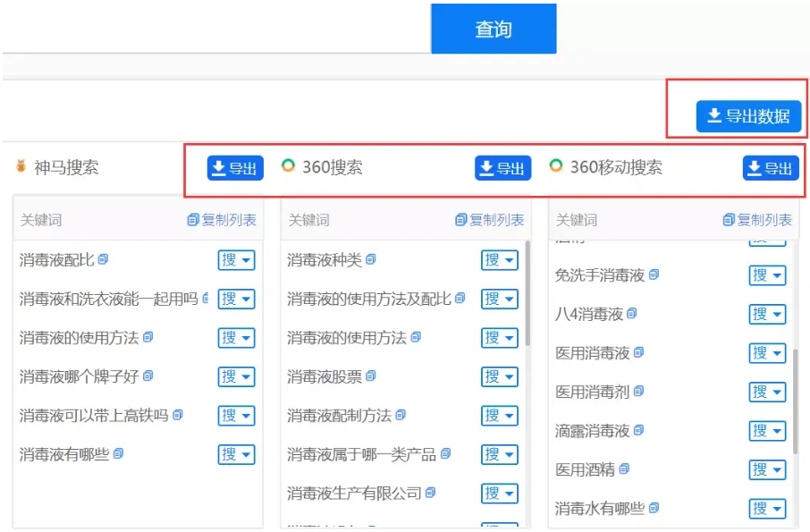The width and height of the screenshot is (810, 532).
Task: Export the 神马搜索 keyword list
Action: [x=235, y=168]
